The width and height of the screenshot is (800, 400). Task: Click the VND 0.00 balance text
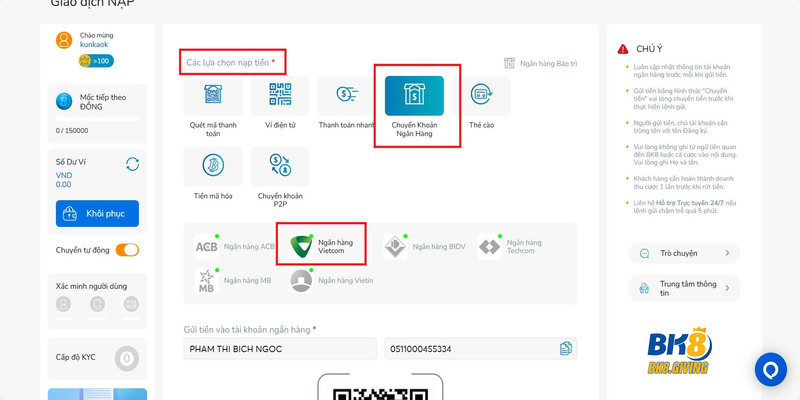64,180
